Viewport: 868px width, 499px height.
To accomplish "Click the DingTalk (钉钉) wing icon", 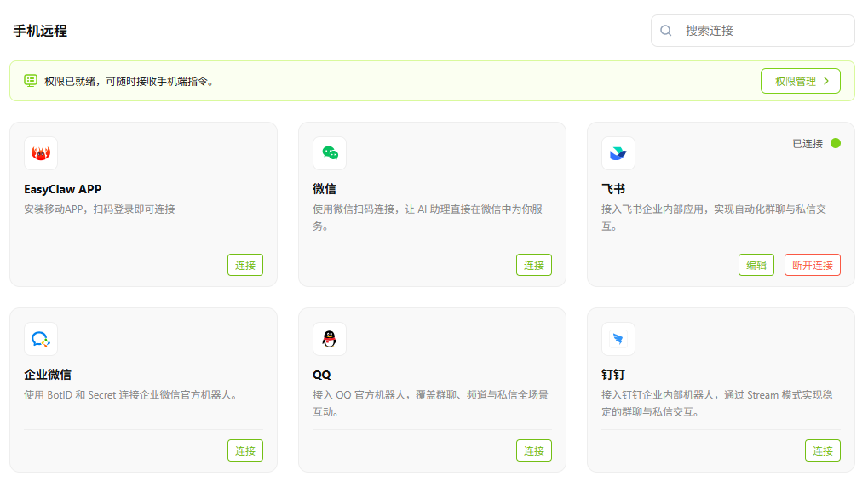I will (x=618, y=339).
